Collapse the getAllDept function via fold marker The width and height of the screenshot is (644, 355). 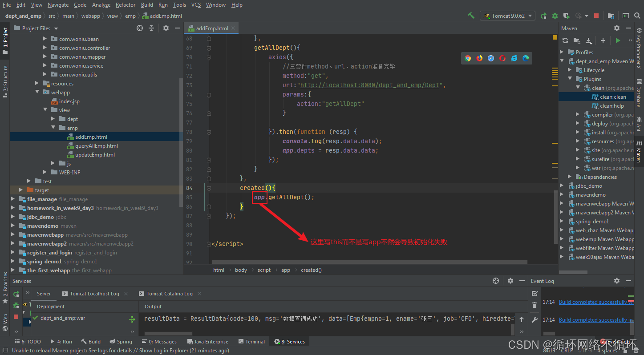click(x=209, y=48)
